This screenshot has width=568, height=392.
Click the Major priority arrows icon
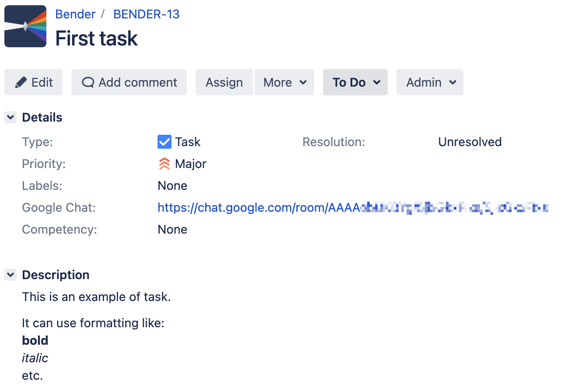[164, 163]
